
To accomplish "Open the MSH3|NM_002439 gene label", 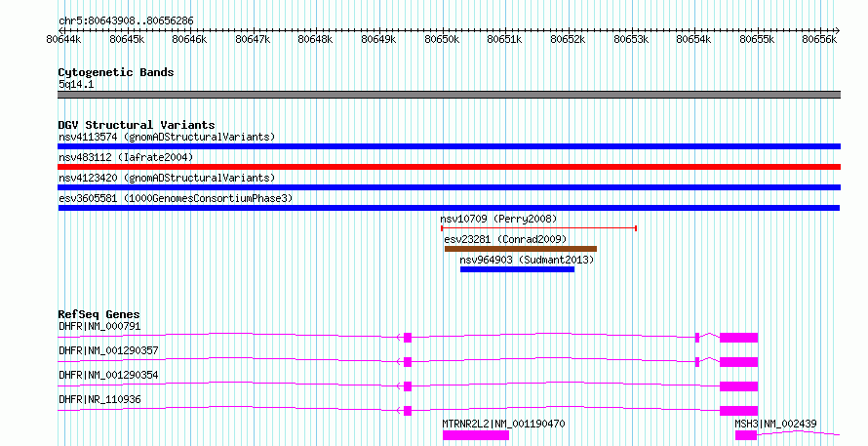I will (775, 424).
